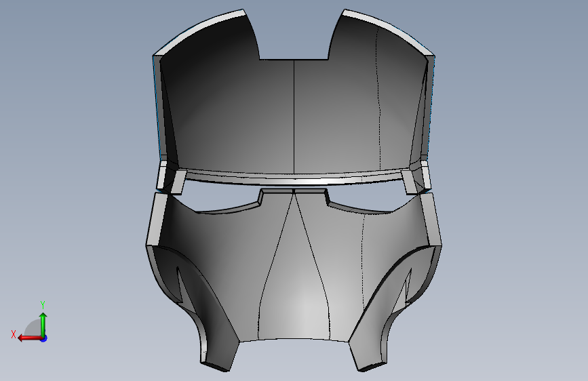588x381 pixels.
Task: Click the green Y axis arrow of triad
Action: (x=43, y=324)
